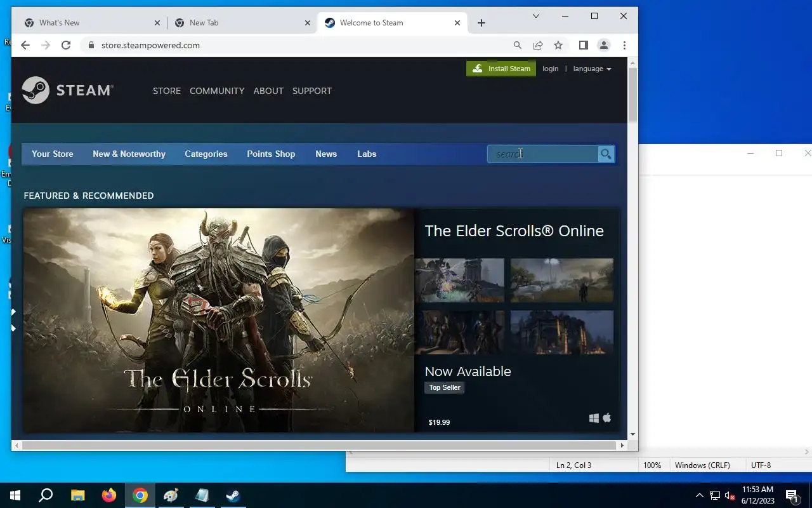This screenshot has height=508, width=812.
Task: Open the SUPPORT page
Action: tap(312, 91)
